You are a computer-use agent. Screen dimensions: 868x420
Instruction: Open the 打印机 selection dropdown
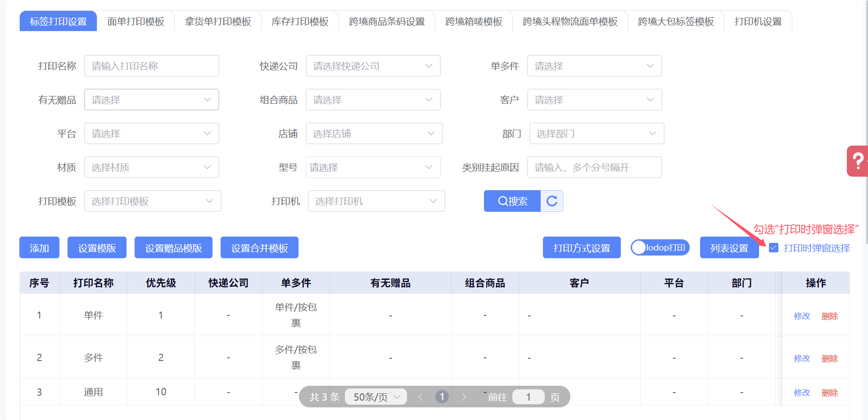(376, 201)
